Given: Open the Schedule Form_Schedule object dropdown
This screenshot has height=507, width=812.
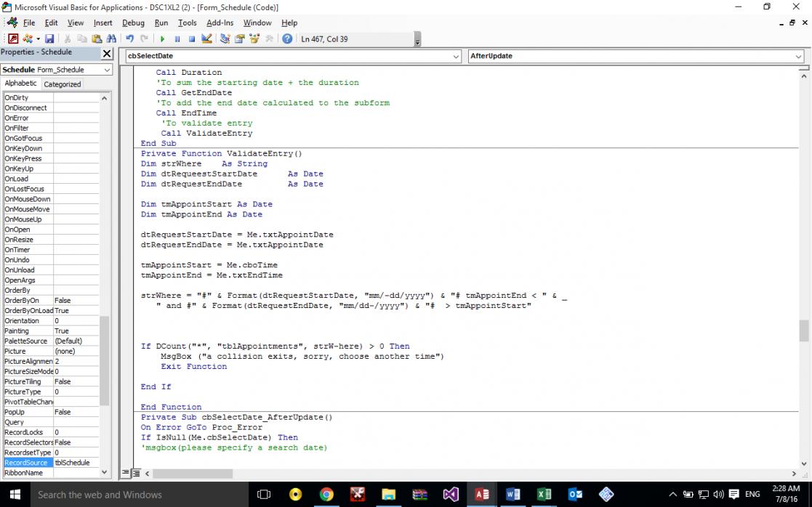Looking at the screenshot, I should pyautogui.click(x=107, y=70).
